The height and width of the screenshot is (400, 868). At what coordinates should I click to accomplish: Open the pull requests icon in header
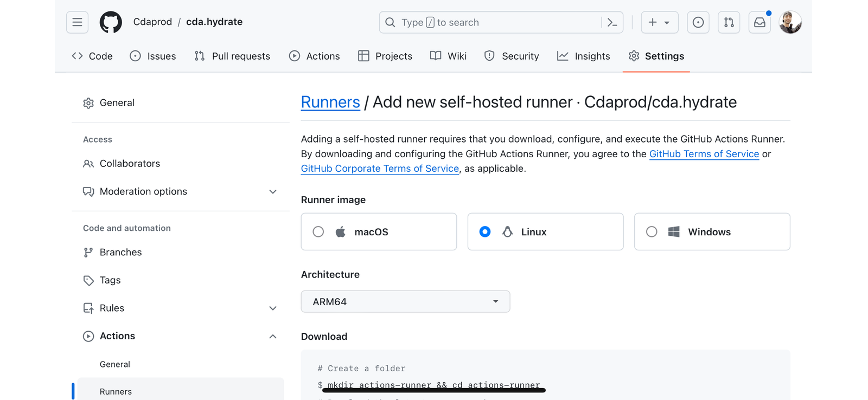729,22
